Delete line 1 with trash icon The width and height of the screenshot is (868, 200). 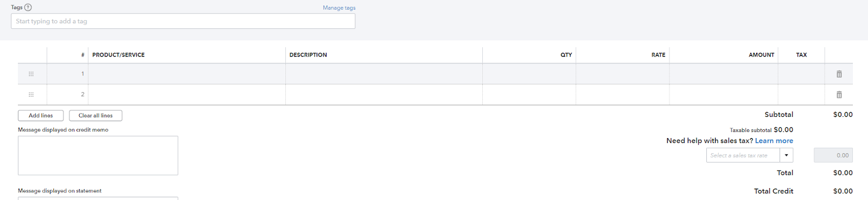tap(839, 74)
